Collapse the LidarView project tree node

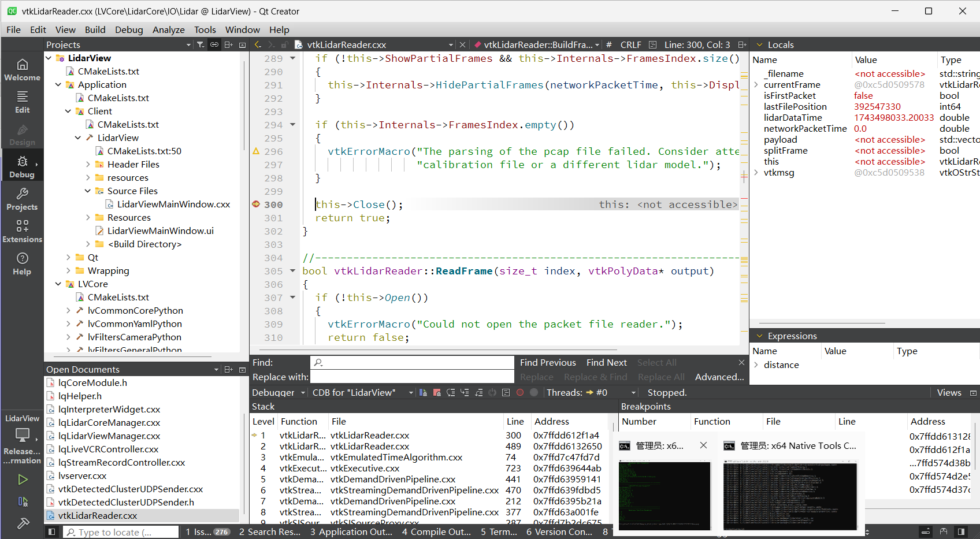coord(49,58)
